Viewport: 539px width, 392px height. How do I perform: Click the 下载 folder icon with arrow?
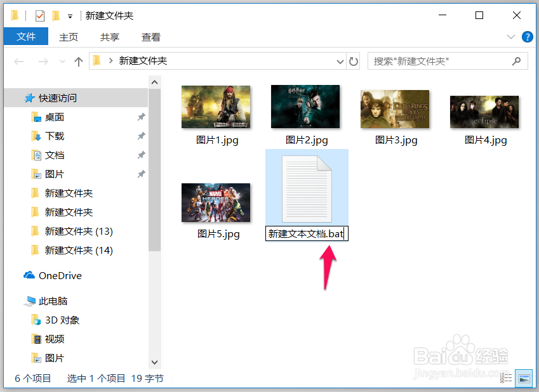[36, 136]
